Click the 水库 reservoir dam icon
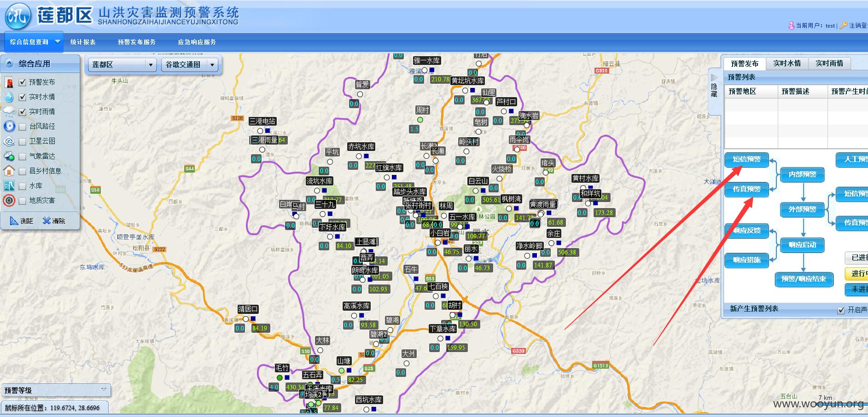Image resolution: width=868 pixels, height=417 pixels. click(x=9, y=185)
